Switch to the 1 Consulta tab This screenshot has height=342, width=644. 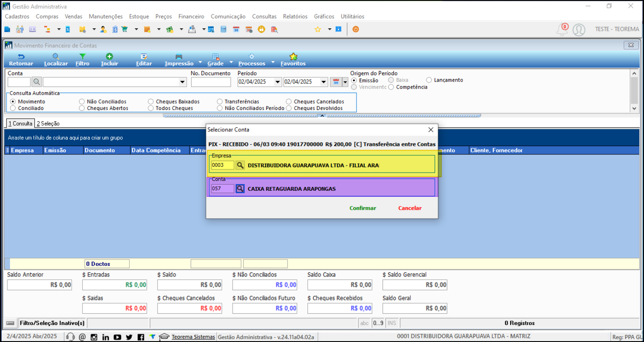point(20,123)
